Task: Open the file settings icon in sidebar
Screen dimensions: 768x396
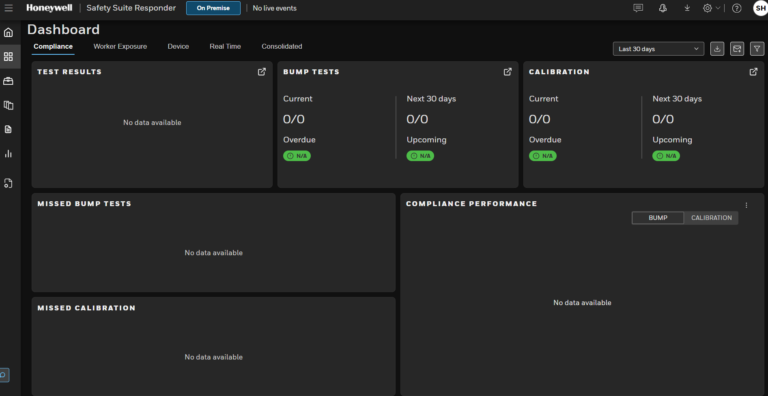Action: pos(8,183)
